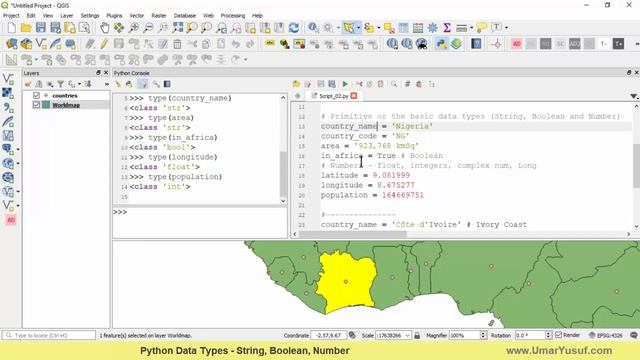Open layer styling paintbrush in Layers panel

point(28,84)
